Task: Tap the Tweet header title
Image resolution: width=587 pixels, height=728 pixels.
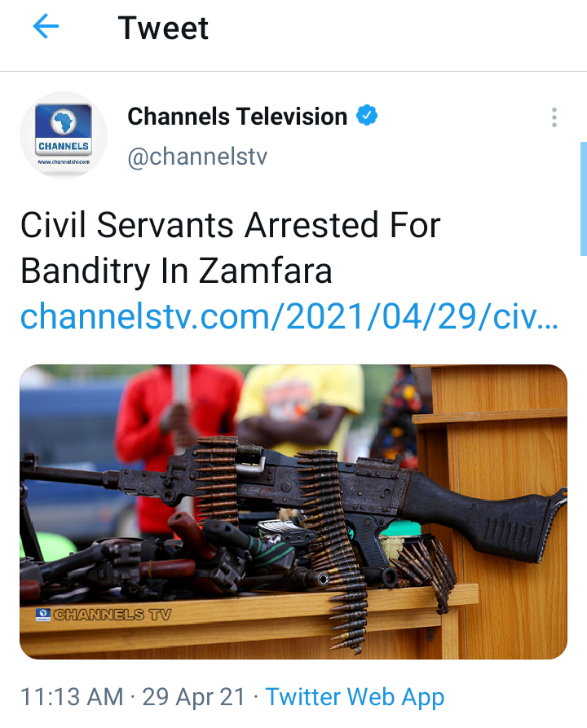Action: (163, 28)
